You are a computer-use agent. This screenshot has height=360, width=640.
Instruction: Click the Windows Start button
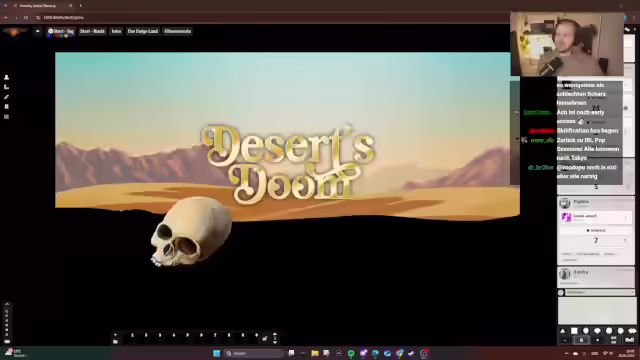point(217,353)
